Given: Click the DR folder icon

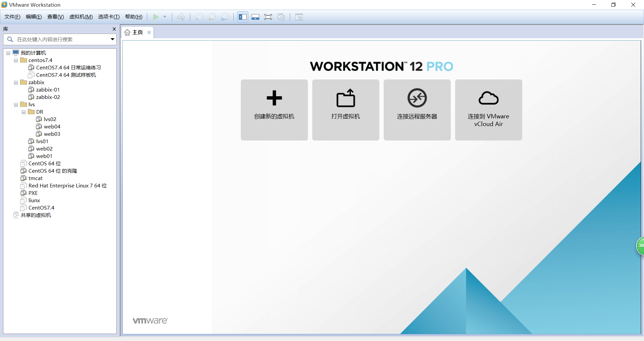Looking at the screenshot, I should click(31, 112).
